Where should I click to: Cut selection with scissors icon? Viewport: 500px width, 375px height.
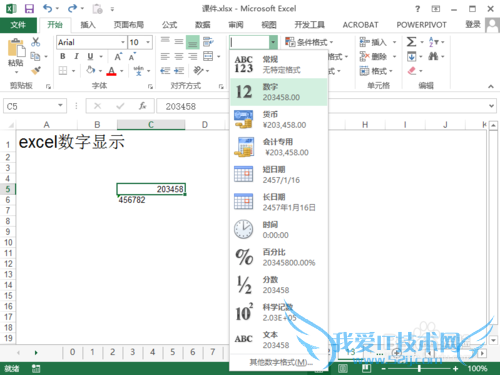(x=35, y=42)
